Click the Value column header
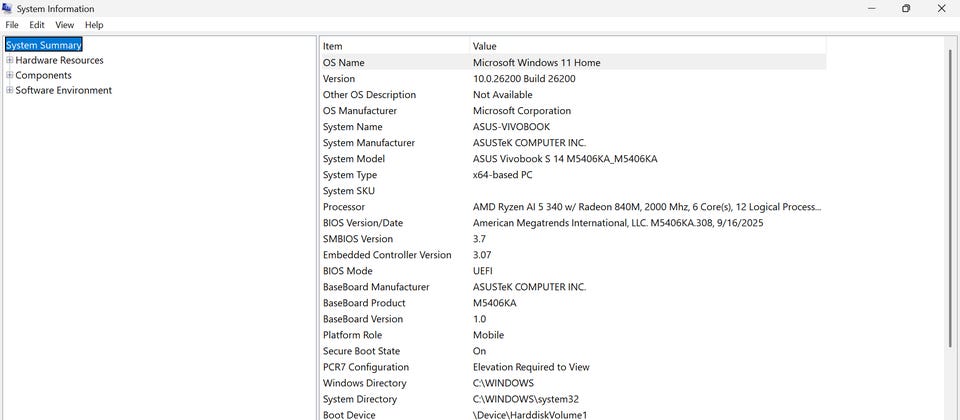The image size is (960, 420). point(648,46)
